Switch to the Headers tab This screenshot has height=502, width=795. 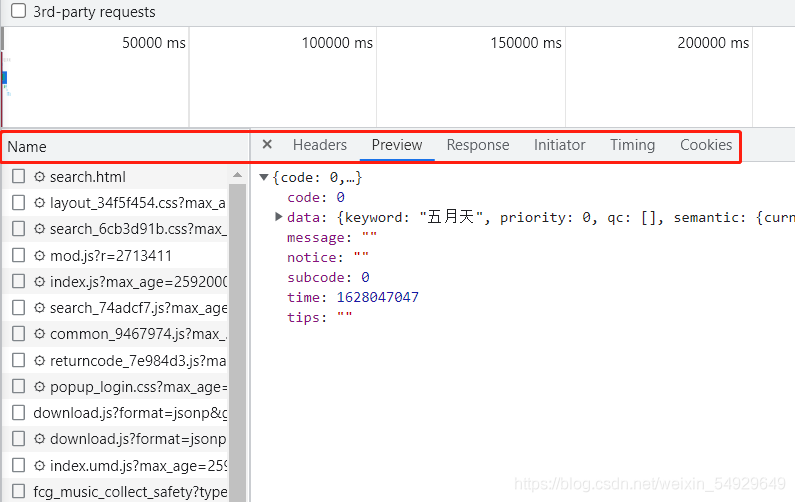click(320, 145)
